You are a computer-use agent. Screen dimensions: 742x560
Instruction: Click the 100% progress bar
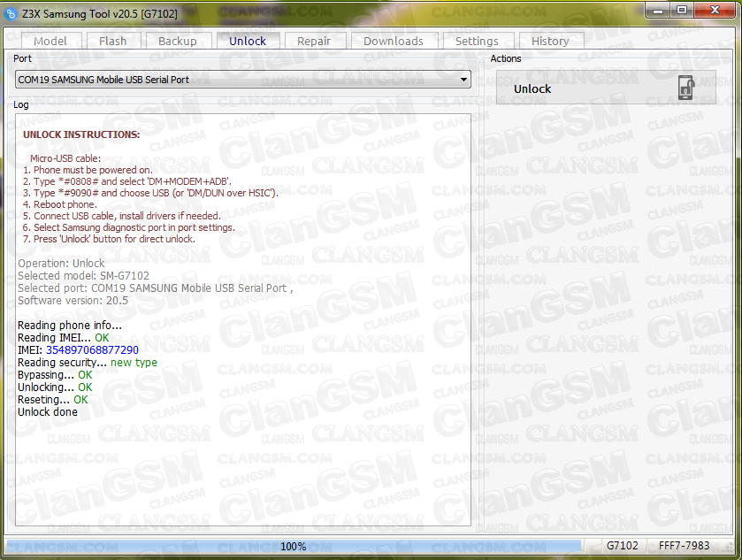point(294,546)
